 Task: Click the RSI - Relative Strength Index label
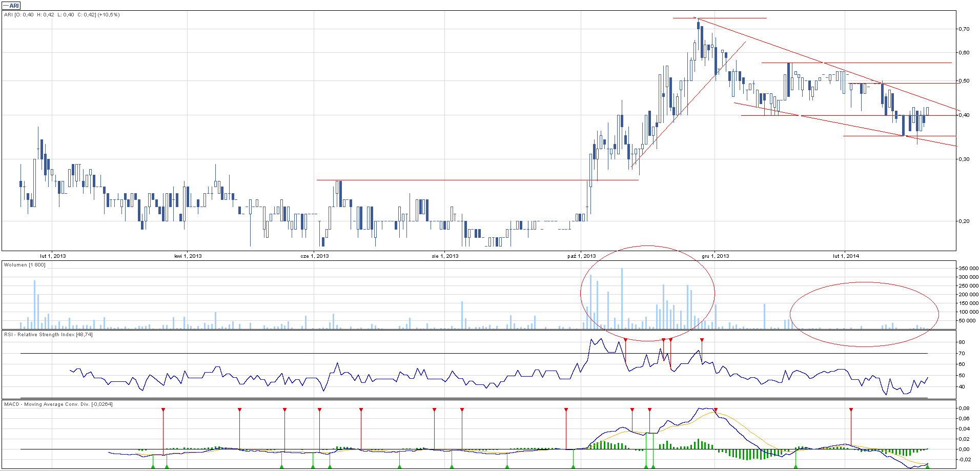(48, 335)
